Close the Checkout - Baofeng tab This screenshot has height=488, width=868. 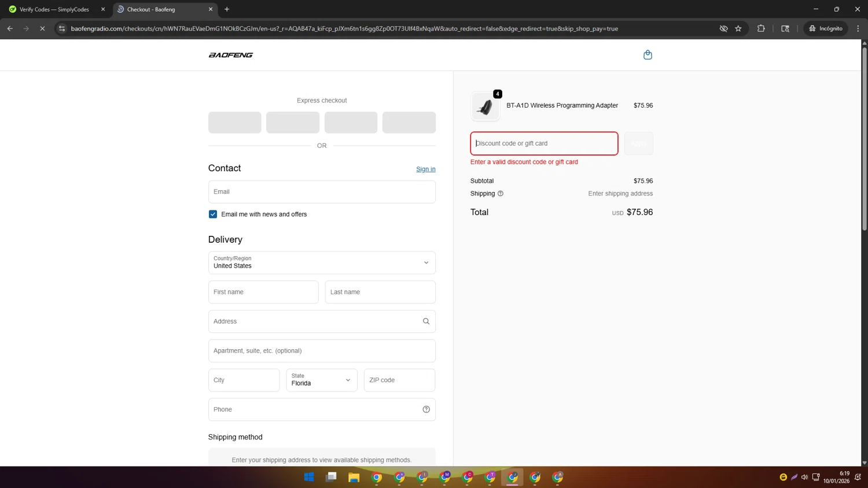pyautogui.click(x=211, y=9)
